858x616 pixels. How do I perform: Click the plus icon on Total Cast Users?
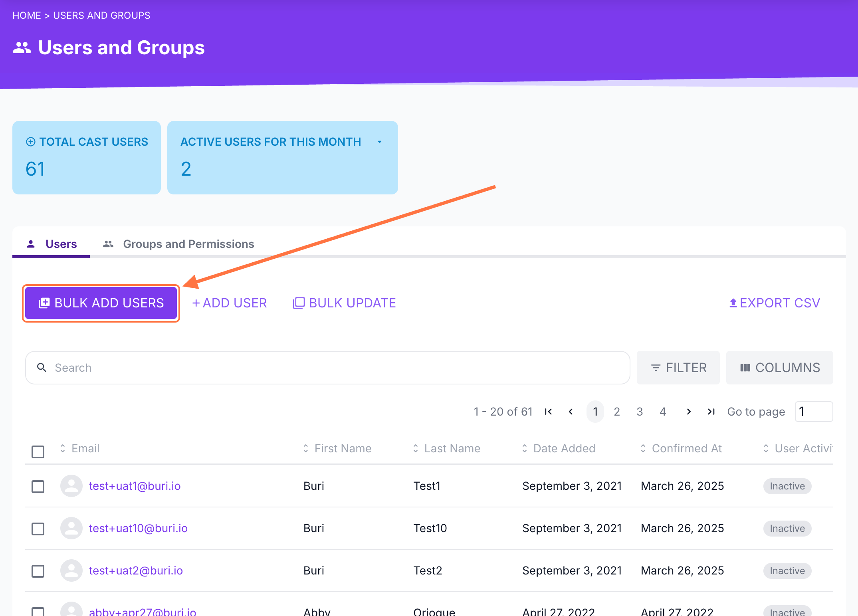pyautogui.click(x=30, y=142)
